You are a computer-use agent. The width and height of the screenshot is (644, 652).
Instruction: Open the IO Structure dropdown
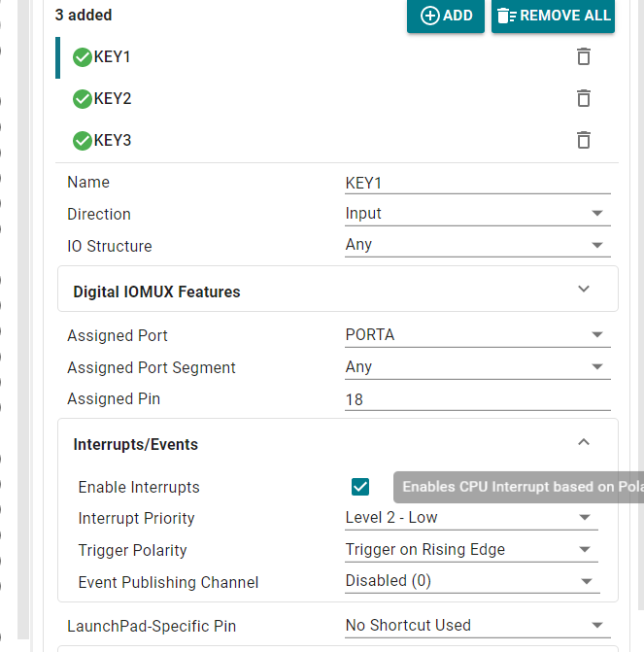tap(478, 245)
